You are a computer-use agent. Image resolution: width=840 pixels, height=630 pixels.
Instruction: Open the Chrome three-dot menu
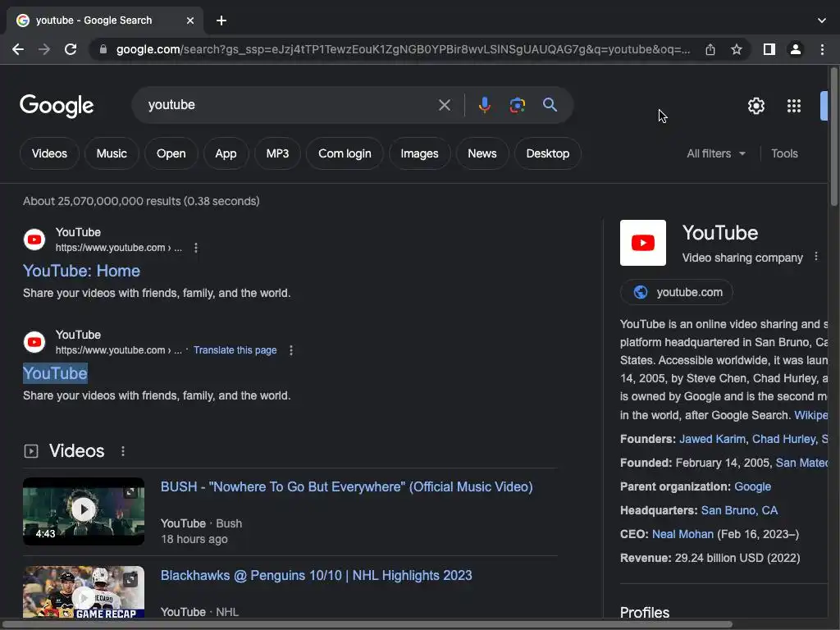pos(822,49)
